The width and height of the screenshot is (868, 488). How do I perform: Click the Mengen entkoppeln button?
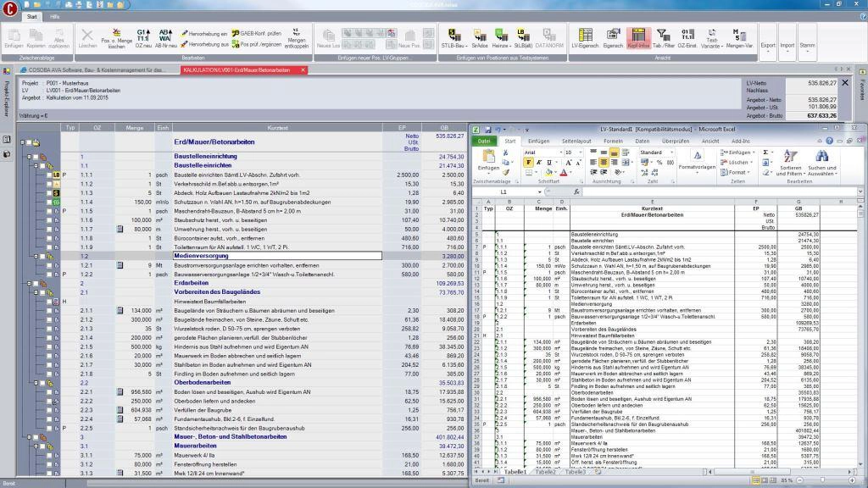click(x=297, y=40)
